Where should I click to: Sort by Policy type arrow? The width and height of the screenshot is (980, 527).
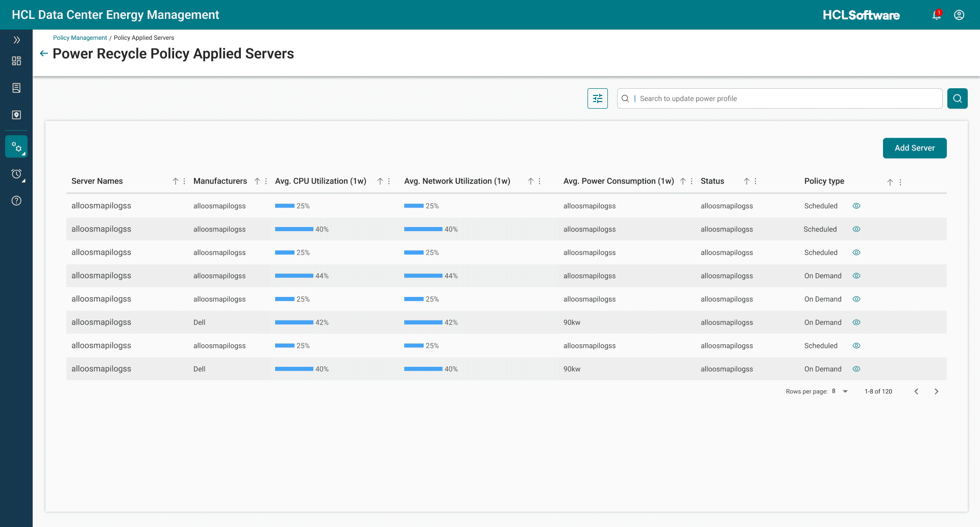click(890, 182)
